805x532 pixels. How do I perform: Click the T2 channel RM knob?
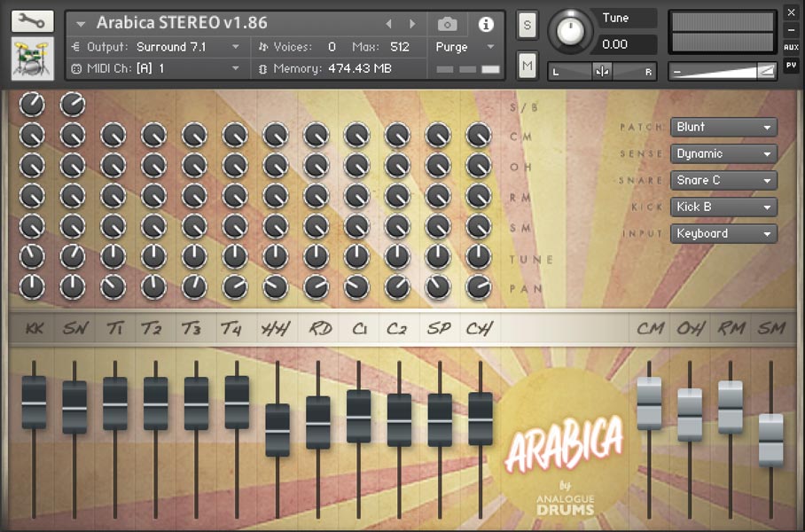153,196
